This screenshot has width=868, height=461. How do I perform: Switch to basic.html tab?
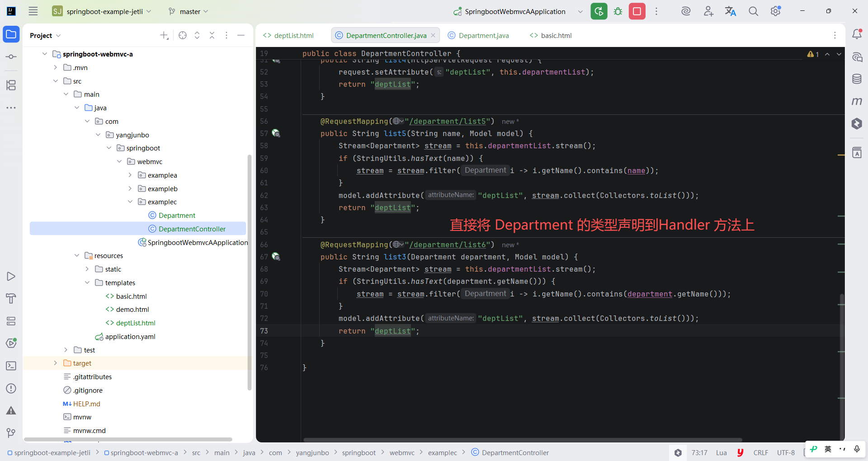pos(551,35)
